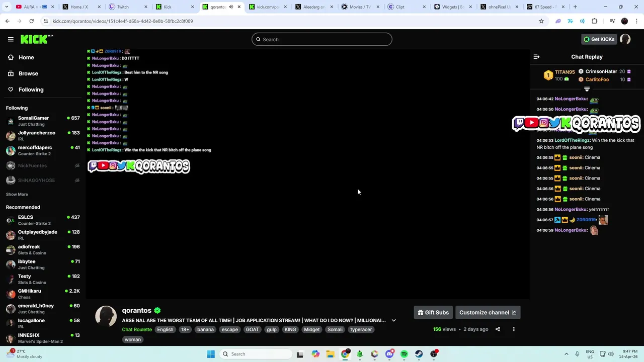Viewport: 644px width, 362px height.
Task: Open the emerald_h0ney recommended channel
Action: point(43,309)
